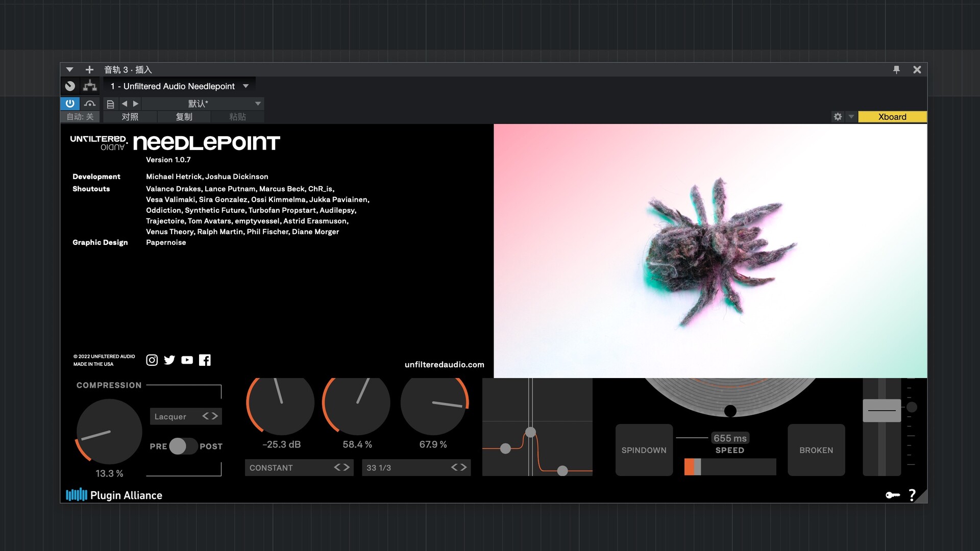Click the right arrow in the 33 1/3 selector
The image size is (980, 551).
tap(463, 467)
